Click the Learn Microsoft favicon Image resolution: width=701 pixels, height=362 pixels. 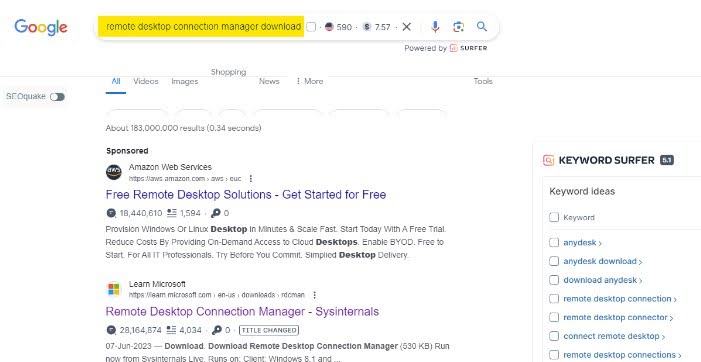(114, 289)
